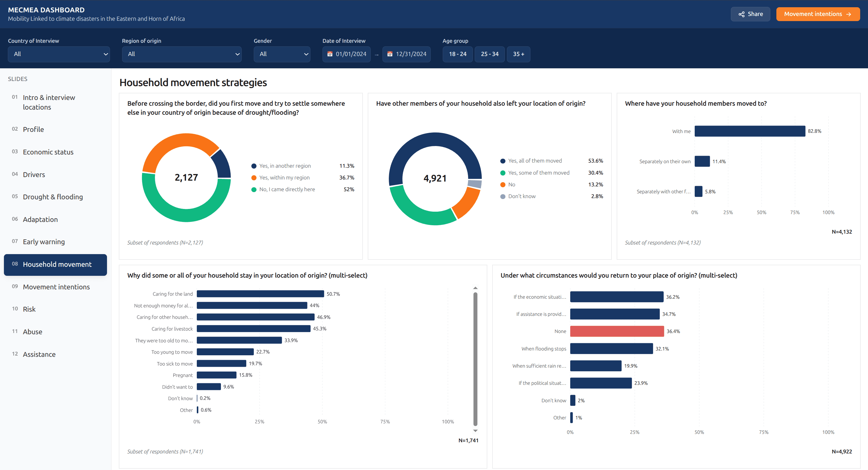Open the Profile slide
This screenshot has width=868, height=470.
point(55,130)
